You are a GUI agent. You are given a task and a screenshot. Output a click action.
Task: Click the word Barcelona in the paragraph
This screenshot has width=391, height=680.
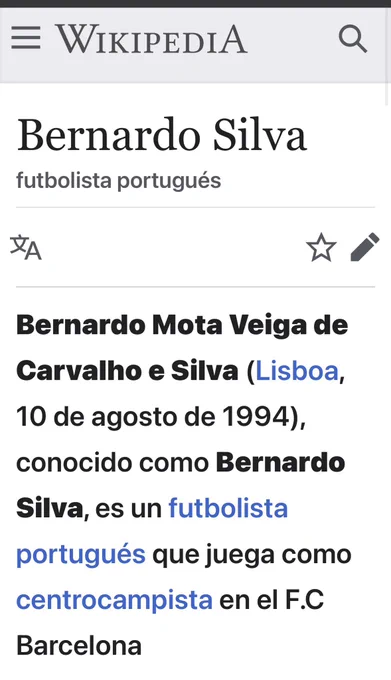pyautogui.click(x=79, y=646)
